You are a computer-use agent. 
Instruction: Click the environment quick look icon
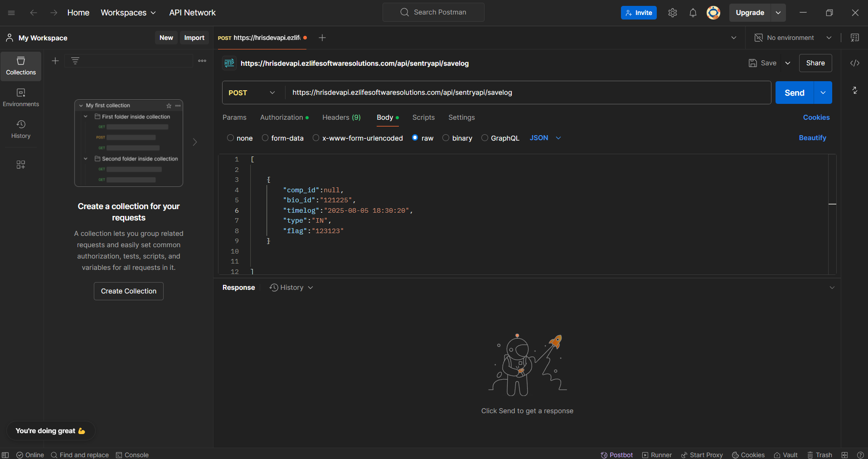[855, 38]
